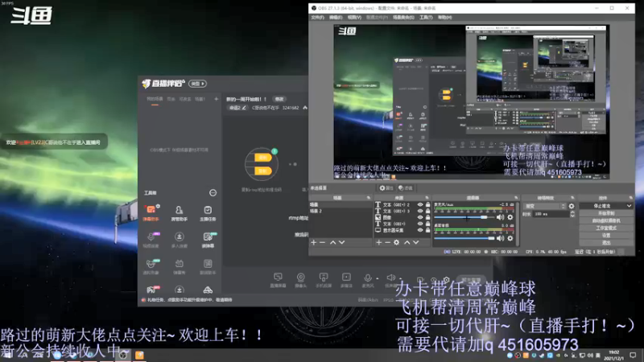Screen dimensions: 644x362
Task: Click the second yellow copy button in circle
Action: pos(263,171)
